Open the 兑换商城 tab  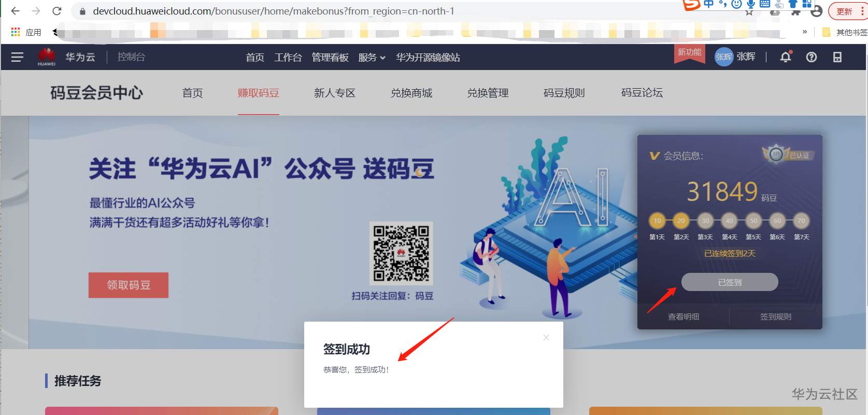[411, 93]
